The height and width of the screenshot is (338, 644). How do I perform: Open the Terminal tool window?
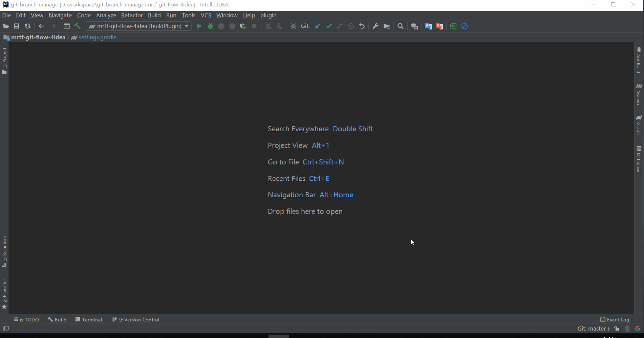point(89,320)
